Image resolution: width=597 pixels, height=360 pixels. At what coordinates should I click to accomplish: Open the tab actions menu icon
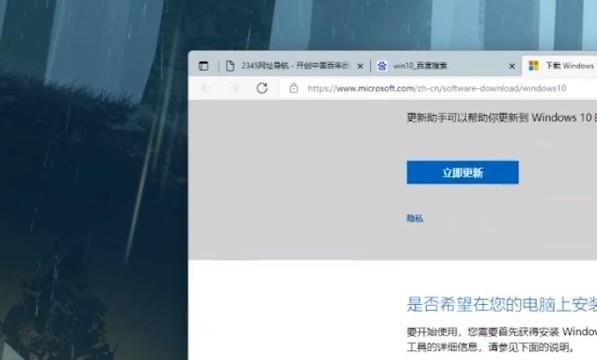tap(204, 66)
